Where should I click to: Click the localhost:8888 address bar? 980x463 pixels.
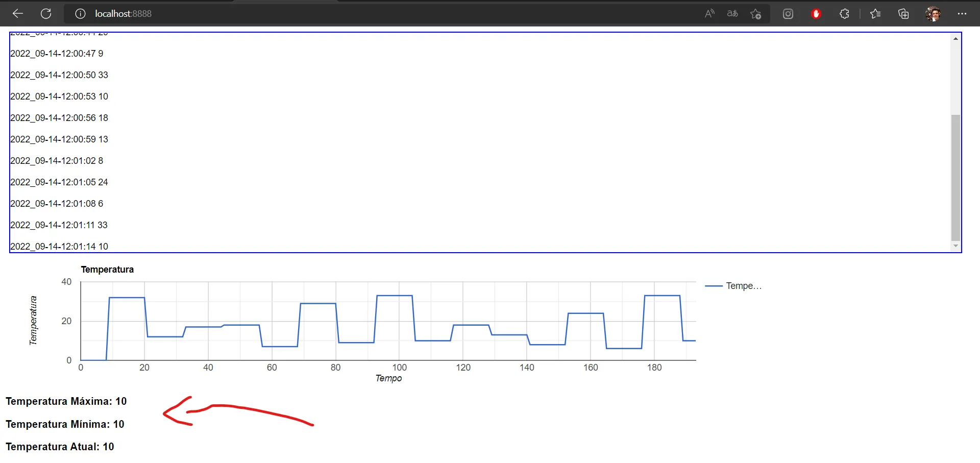click(357, 14)
